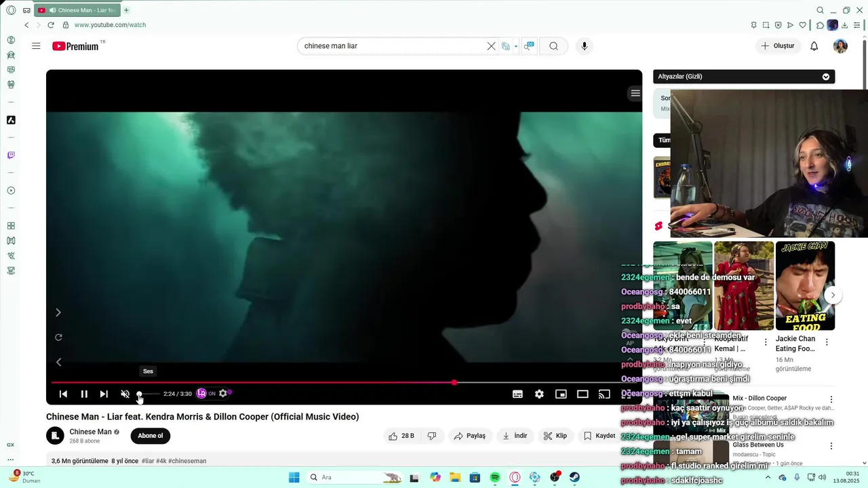Seek on the red video progress bar

(344, 382)
